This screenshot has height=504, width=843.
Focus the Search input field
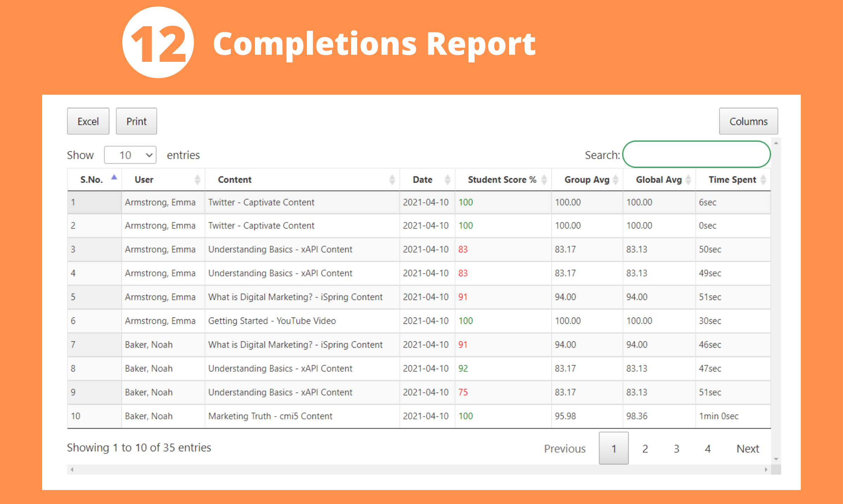(x=696, y=155)
